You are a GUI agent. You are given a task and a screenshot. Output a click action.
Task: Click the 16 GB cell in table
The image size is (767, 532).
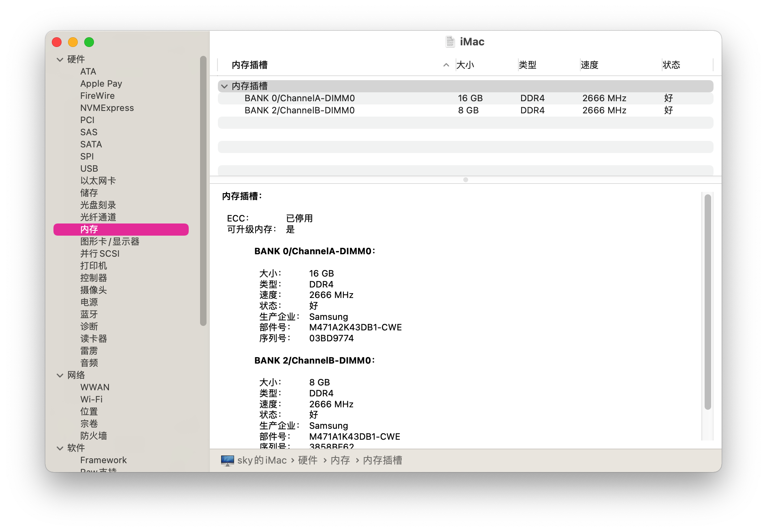pos(470,98)
